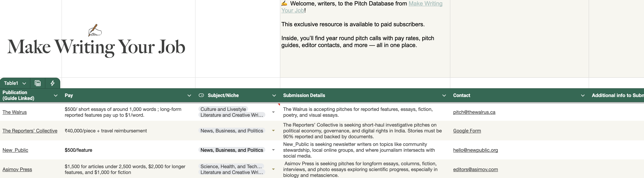Select the Culture and Livestyle chip
Viewport: 644px width, 178px height.
(223, 109)
